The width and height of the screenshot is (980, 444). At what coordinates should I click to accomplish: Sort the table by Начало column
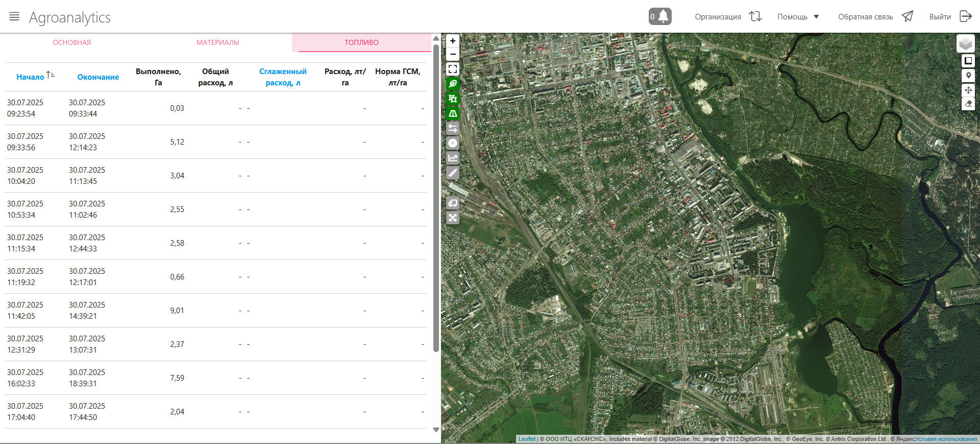point(31,77)
